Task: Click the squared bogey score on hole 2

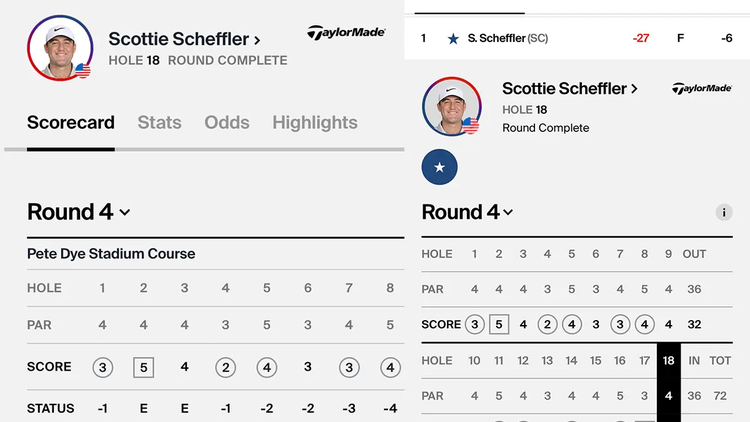Action: click(x=143, y=367)
